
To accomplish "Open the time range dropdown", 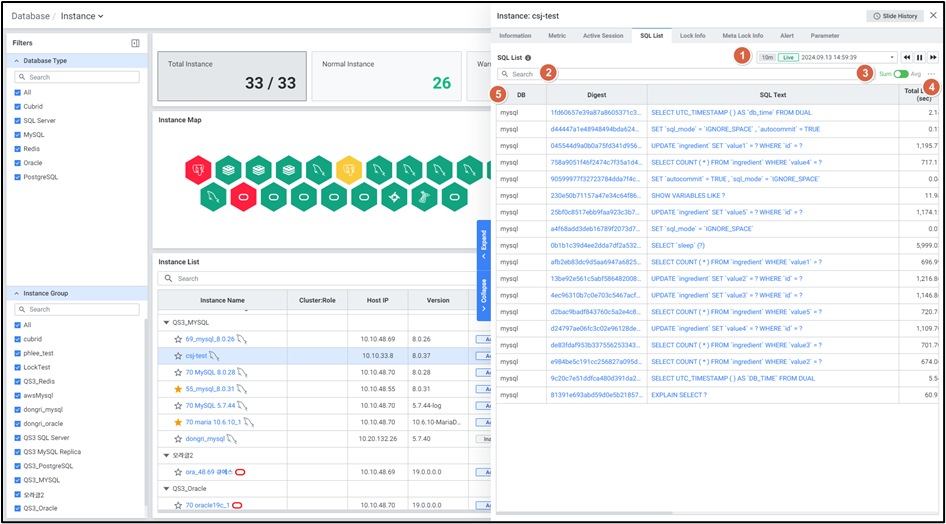I will (x=891, y=58).
